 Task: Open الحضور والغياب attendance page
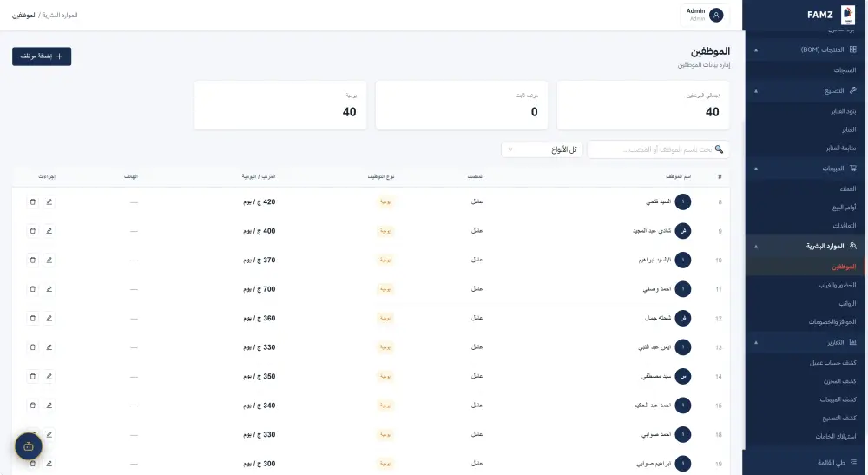(837, 285)
